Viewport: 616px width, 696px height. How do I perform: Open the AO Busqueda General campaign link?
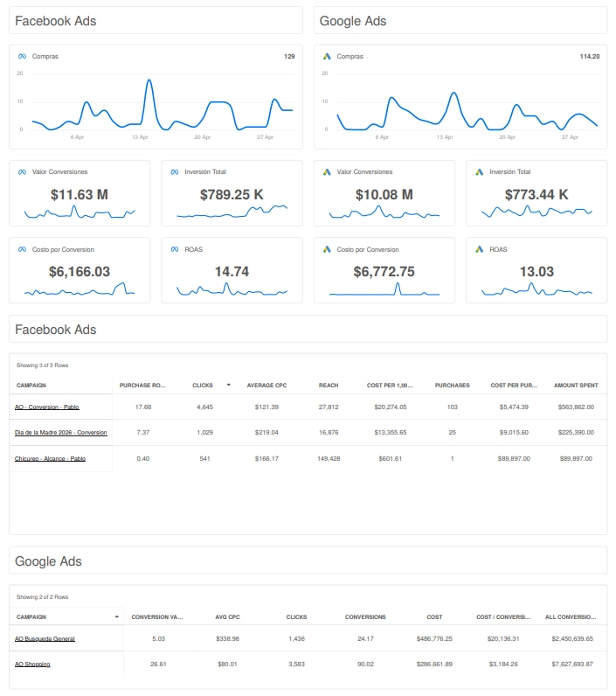45,639
